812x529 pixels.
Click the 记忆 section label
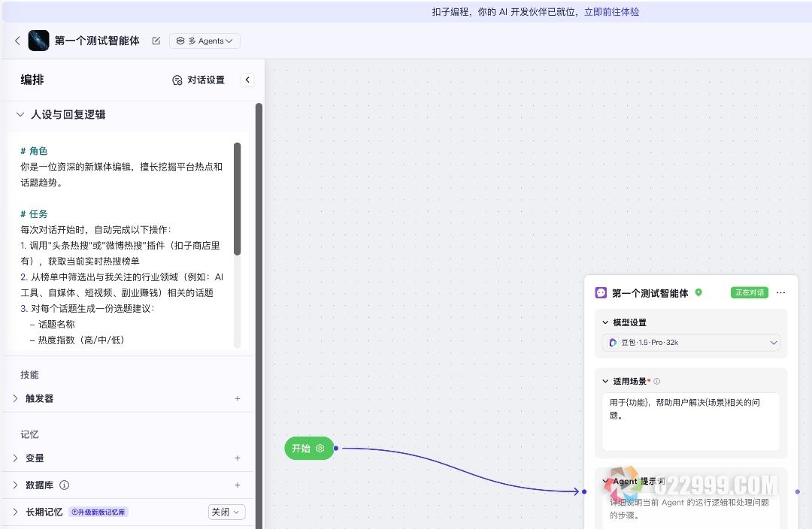[29, 434]
